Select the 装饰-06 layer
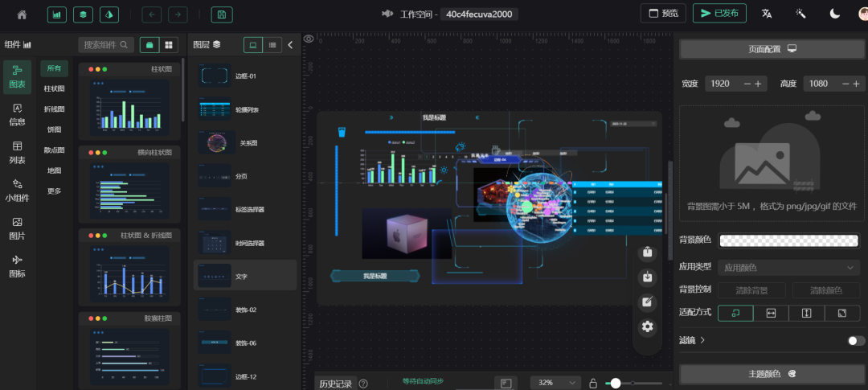Image resolution: width=868 pixels, height=390 pixels. click(245, 343)
